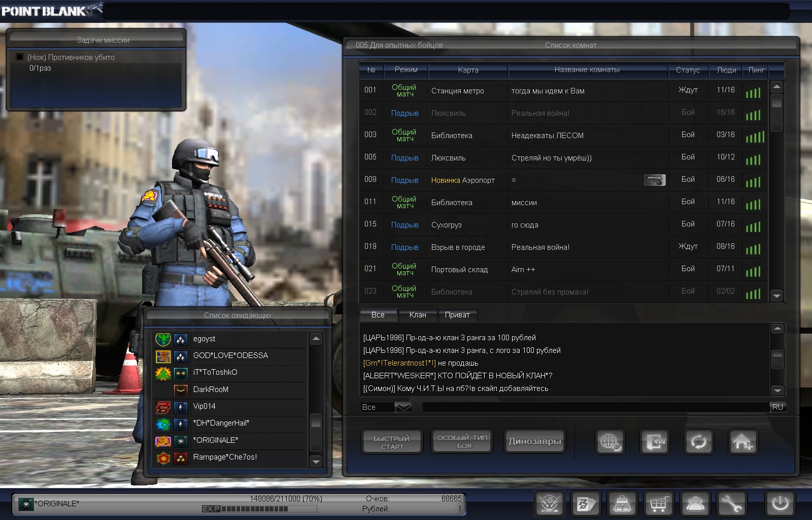Click GOD*LOVE*ODESSA's clan emblem icon

[x=163, y=356]
